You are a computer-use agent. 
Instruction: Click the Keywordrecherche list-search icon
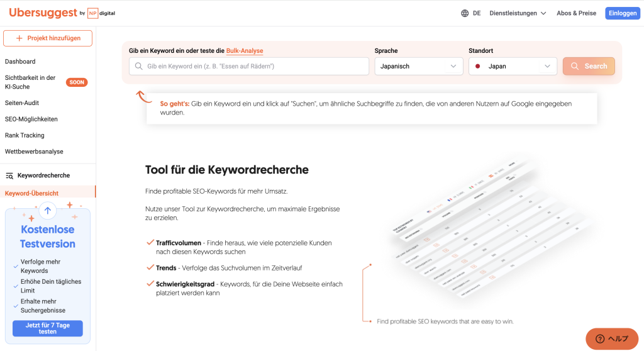click(x=9, y=175)
